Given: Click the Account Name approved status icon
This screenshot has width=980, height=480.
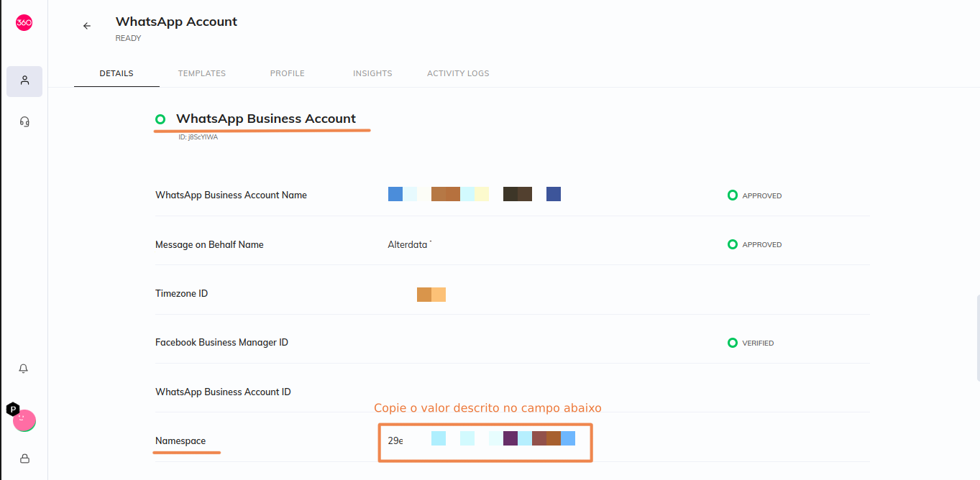Looking at the screenshot, I should (733, 195).
